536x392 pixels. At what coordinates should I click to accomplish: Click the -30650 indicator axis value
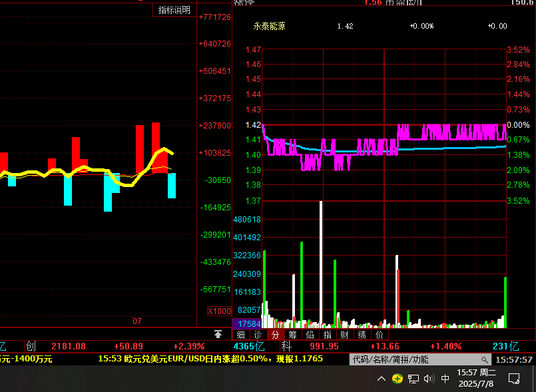(218, 180)
